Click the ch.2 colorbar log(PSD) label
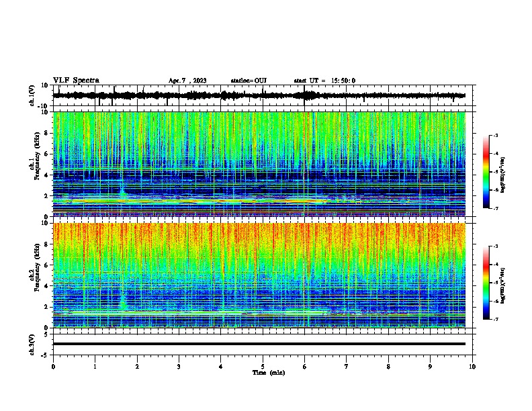 (x=503, y=285)
